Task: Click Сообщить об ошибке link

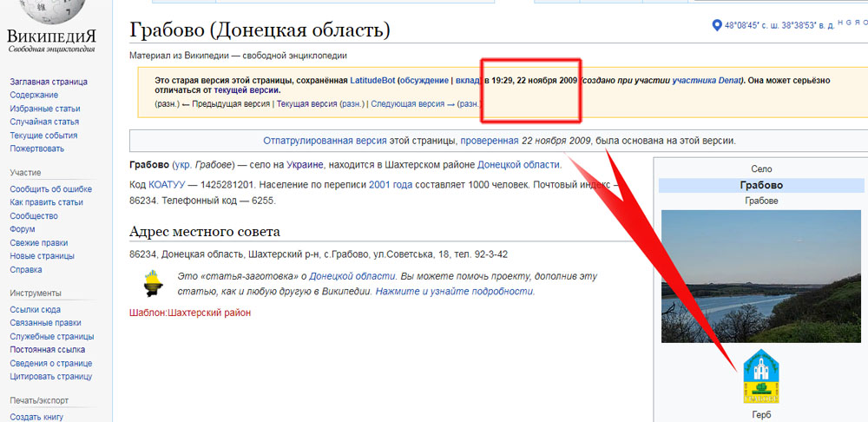Action: 51,188
